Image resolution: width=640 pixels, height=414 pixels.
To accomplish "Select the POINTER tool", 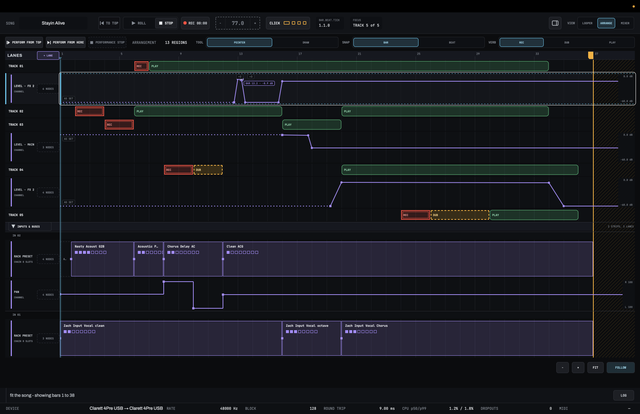I will click(x=240, y=42).
